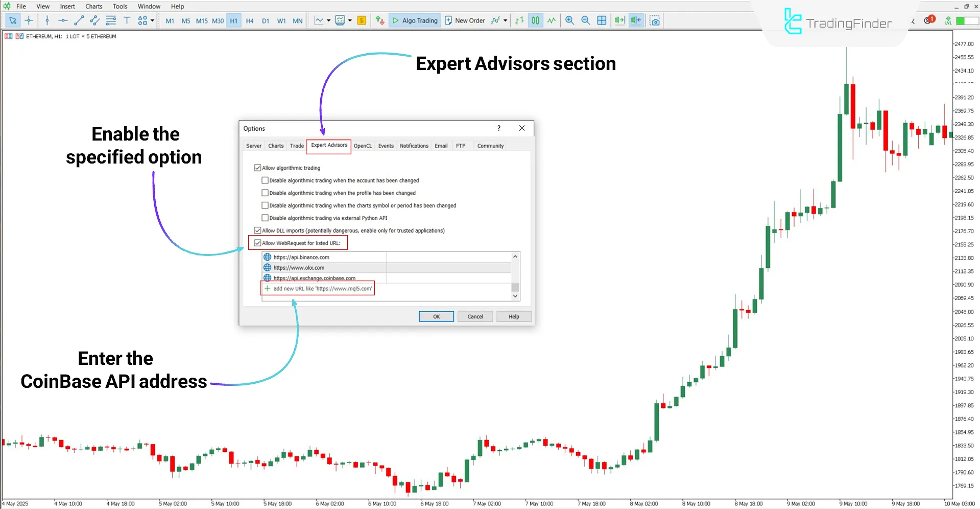The image size is (980, 509).
Task: Click the screenshot camera icon
Action: 655,20
